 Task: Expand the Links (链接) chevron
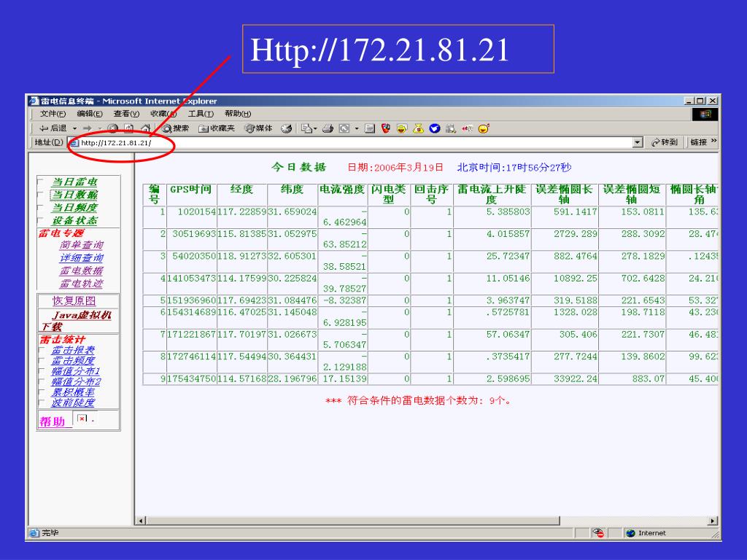(x=713, y=141)
